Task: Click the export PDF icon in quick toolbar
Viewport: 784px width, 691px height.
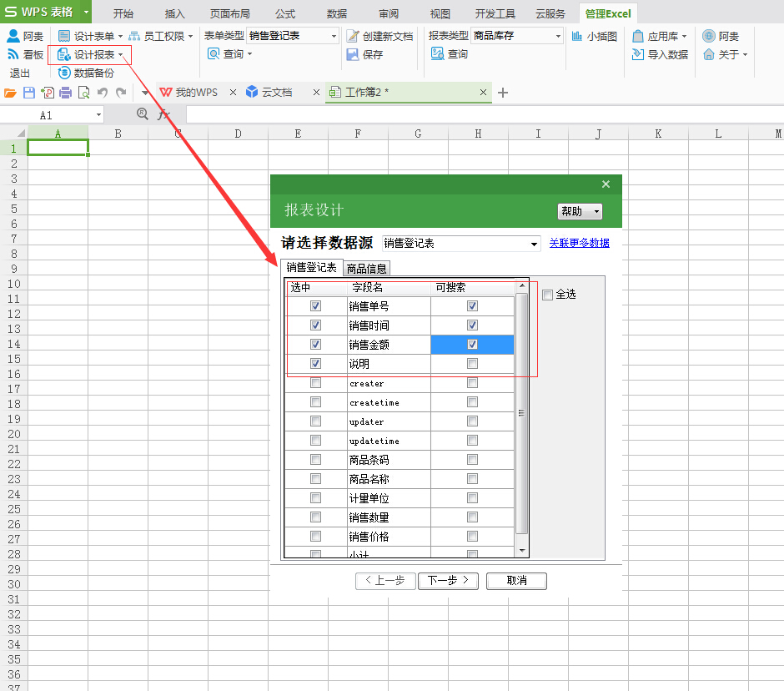Action: [48, 93]
